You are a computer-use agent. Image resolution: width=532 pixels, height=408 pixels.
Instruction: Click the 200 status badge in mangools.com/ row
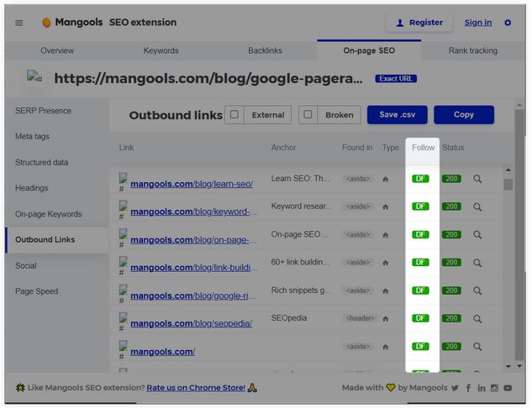click(x=451, y=347)
